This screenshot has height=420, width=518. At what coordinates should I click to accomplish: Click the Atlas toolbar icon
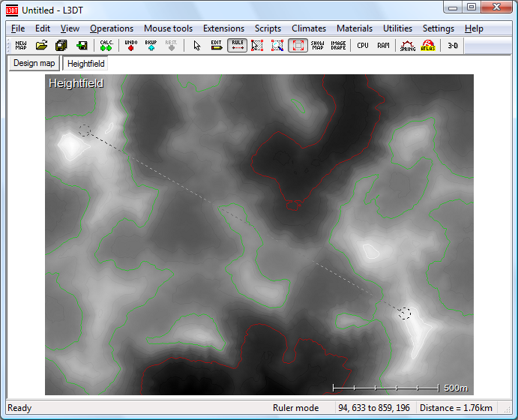click(428, 45)
